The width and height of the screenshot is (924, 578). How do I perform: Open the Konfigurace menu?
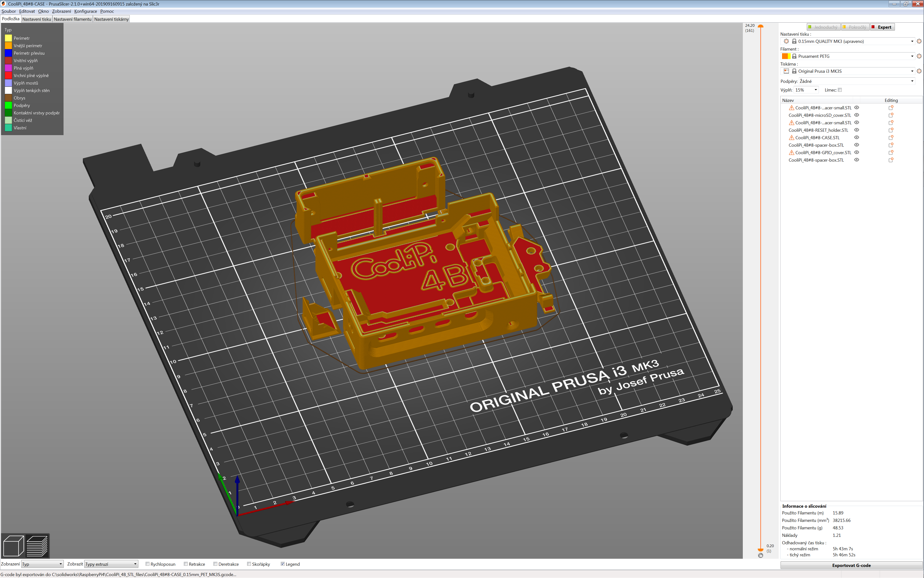tap(85, 11)
